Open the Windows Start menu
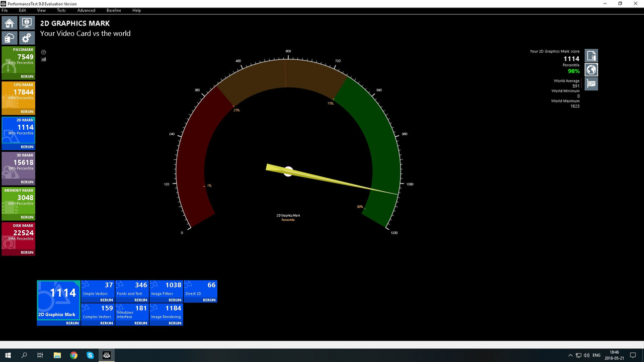Viewport: 644px width, 362px height. 9,355
